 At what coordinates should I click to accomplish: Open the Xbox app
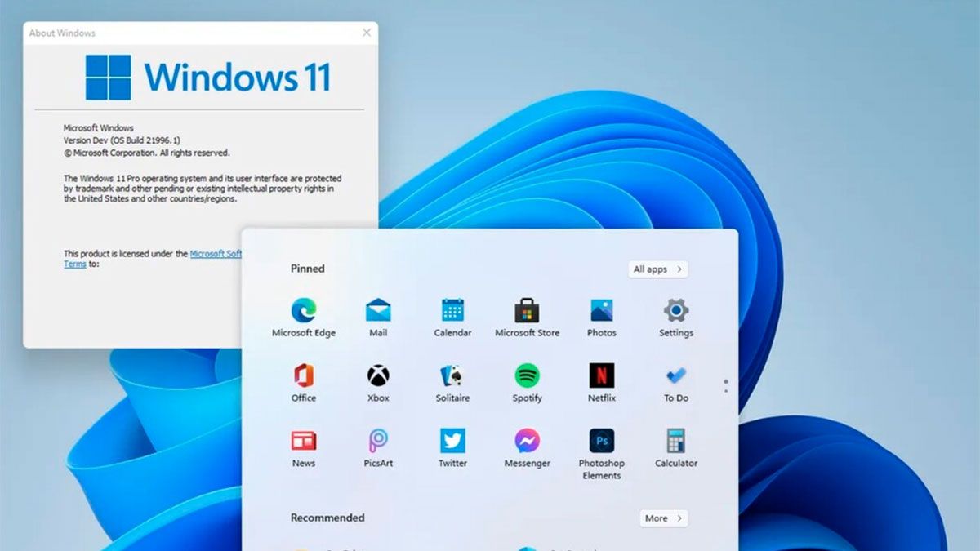(x=377, y=376)
